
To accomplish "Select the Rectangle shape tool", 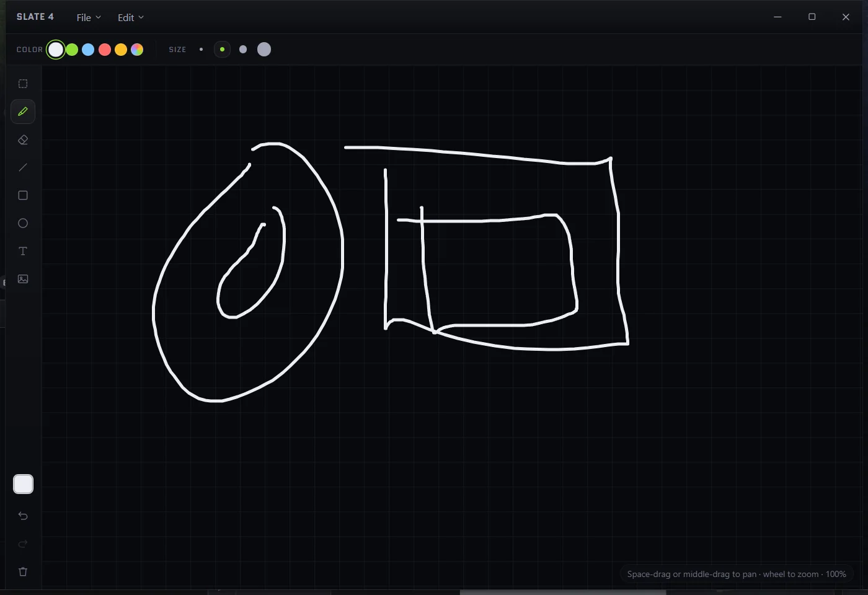I will coord(23,195).
